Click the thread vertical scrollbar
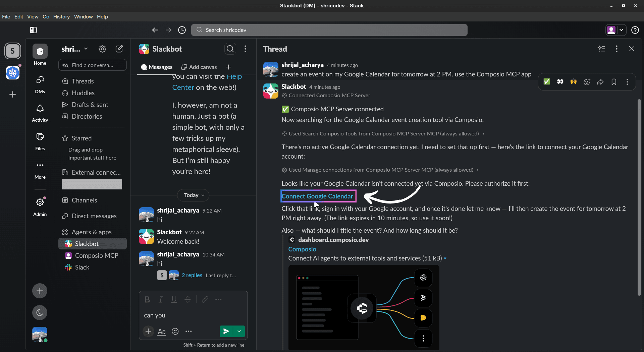The height and width of the screenshot is (352, 644). point(639,198)
